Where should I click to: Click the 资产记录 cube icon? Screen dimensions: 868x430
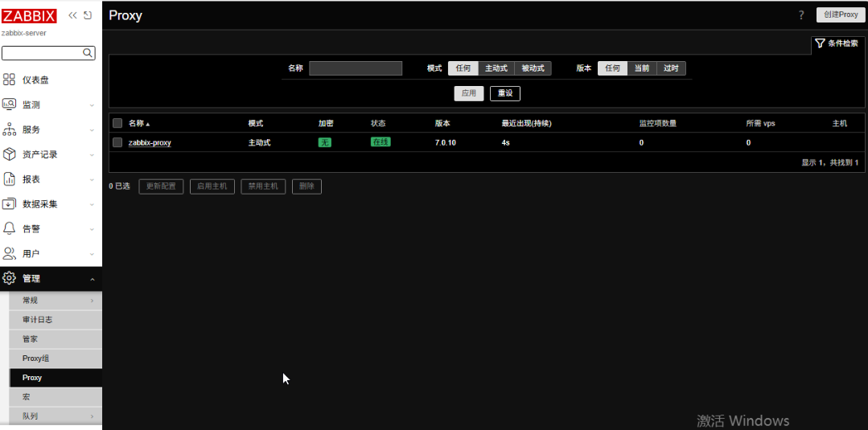pyautogui.click(x=10, y=154)
